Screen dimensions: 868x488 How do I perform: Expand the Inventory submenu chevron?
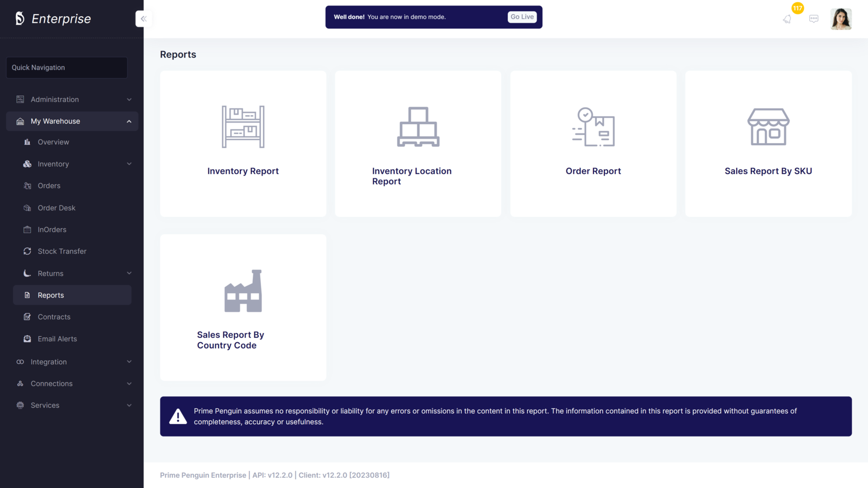click(129, 164)
